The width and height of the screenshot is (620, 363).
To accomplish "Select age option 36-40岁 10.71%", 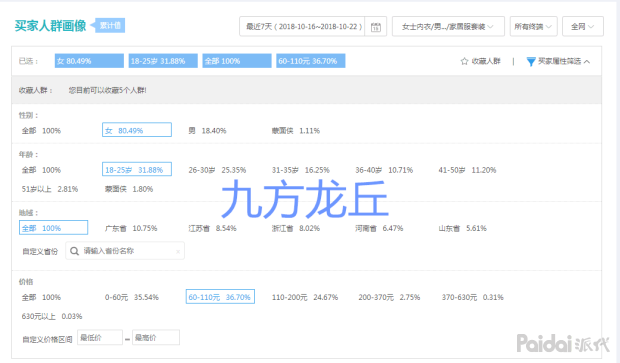I will point(384,170).
